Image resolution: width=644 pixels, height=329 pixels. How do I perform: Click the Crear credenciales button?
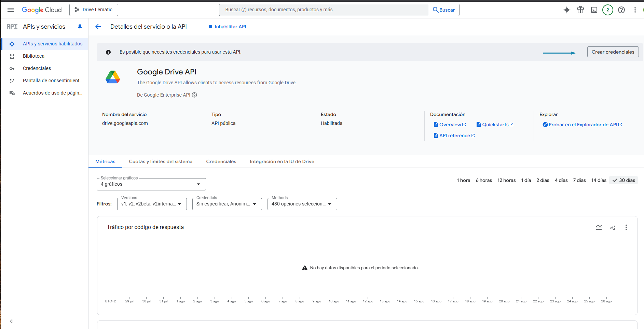click(x=613, y=52)
